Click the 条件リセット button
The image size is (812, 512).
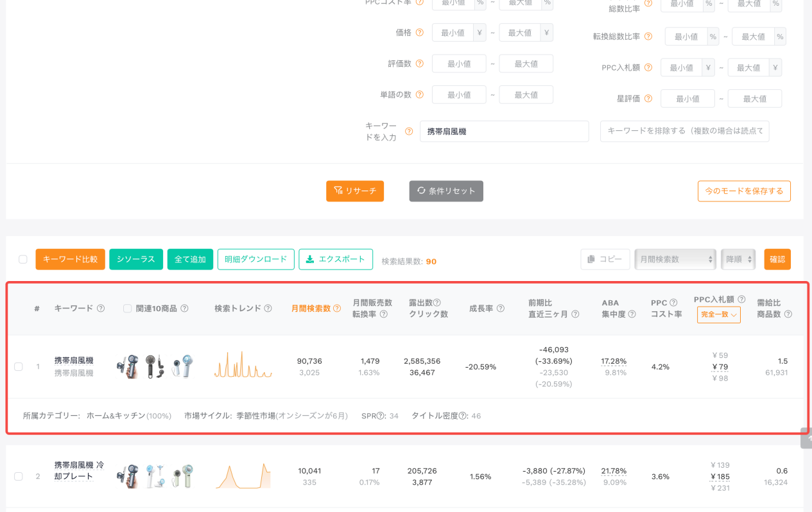pos(446,191)
